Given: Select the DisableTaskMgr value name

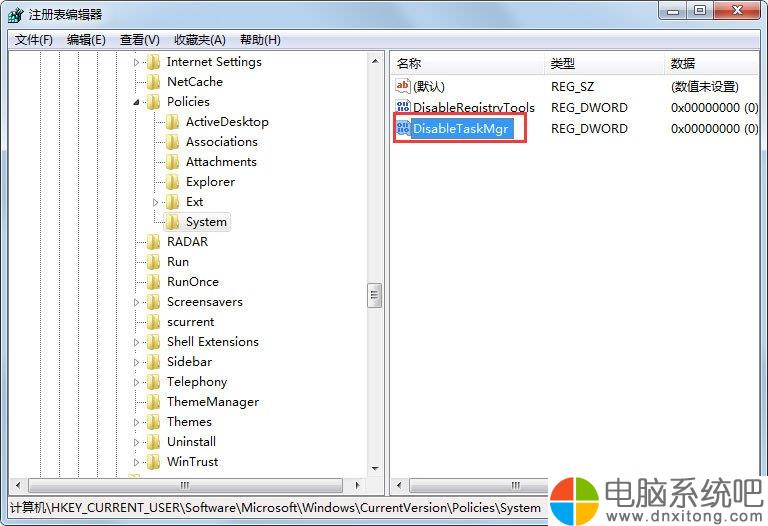Looking at the screenshot, I should (x=460, y=129).
